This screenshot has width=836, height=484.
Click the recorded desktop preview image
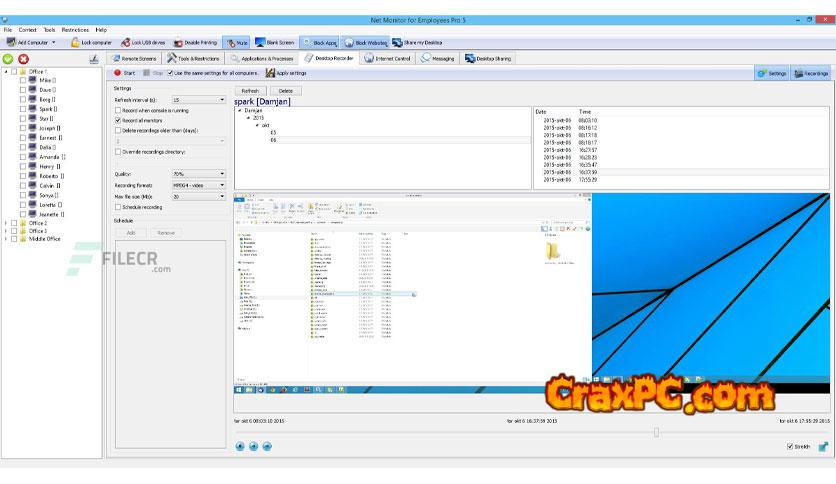click(532, 293)
